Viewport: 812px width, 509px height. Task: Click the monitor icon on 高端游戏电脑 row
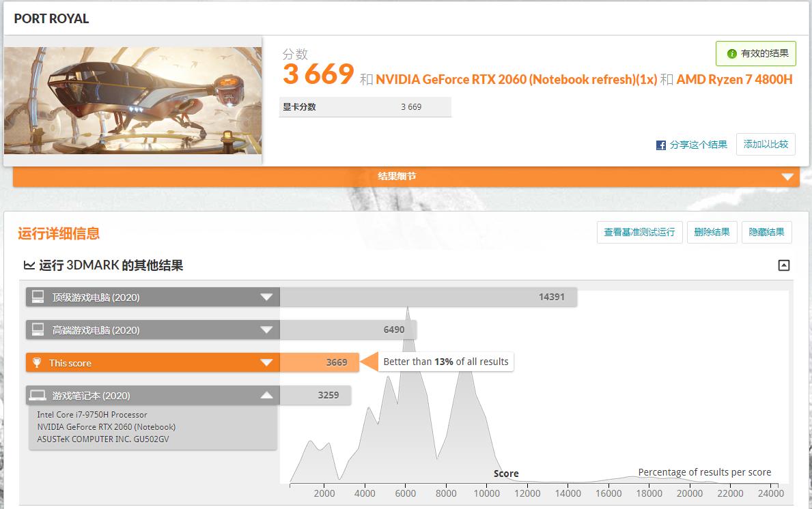39,329
